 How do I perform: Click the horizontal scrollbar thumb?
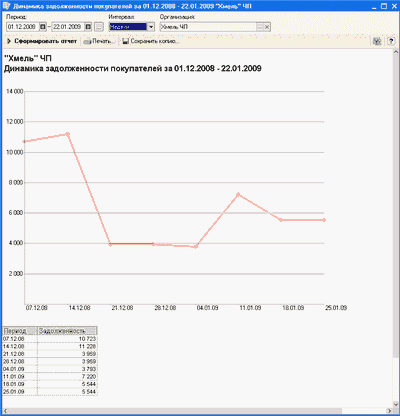[x=175, y=411]
